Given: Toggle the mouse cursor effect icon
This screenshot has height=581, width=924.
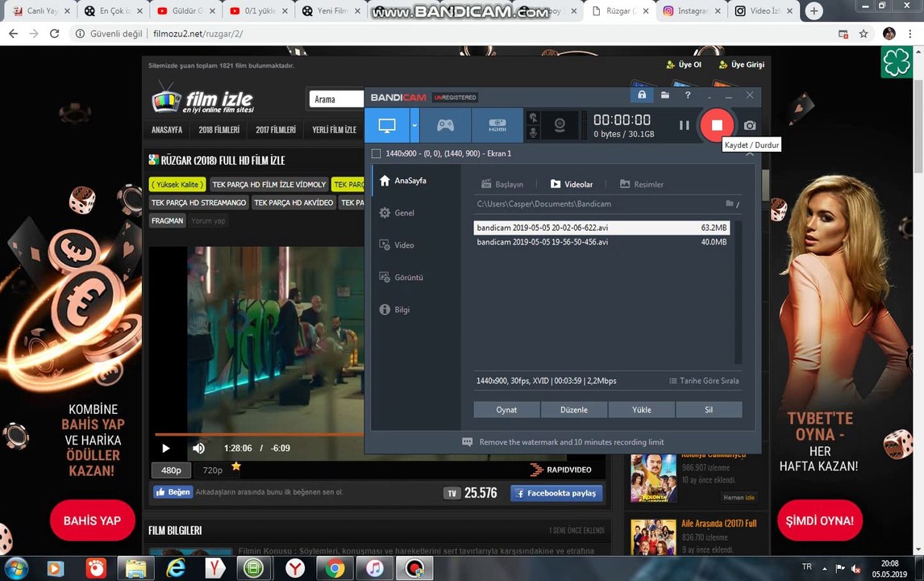Looking at the screenshot, I should (x=533, y=118).
